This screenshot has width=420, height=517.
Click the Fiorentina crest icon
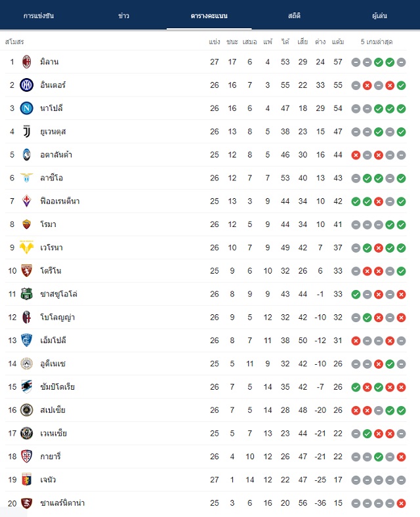(x=27, y=201)
